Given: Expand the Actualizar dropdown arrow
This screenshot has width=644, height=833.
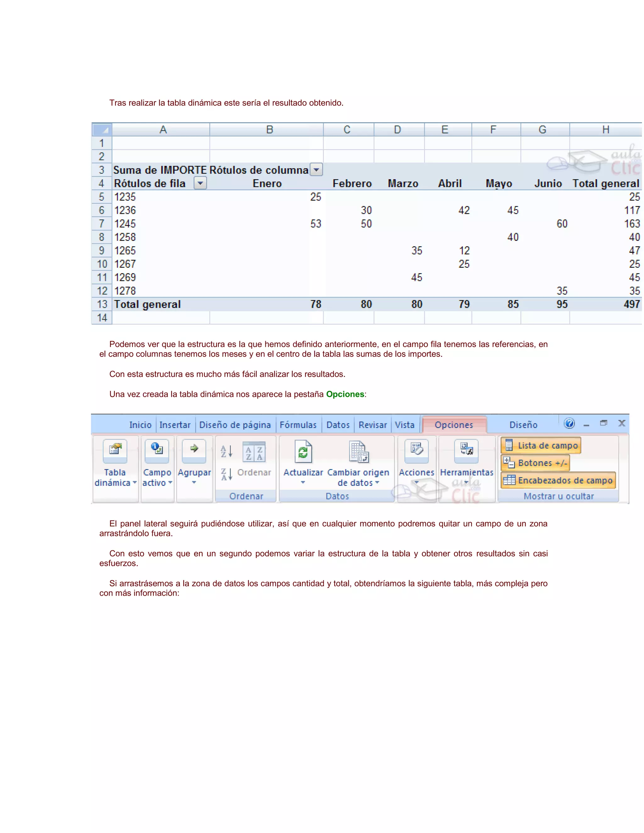Looking at the screenshot, I should pos(303,483).
